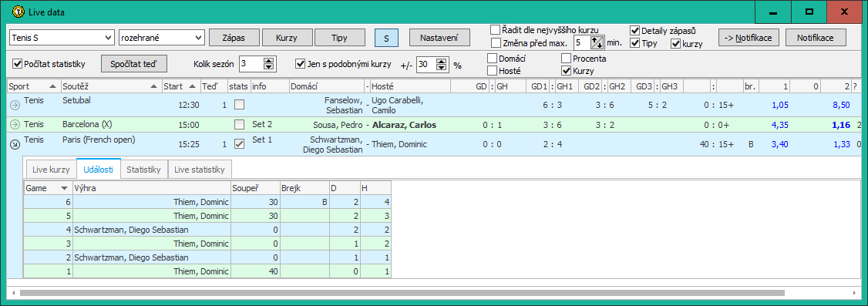Uncheck the Kurzy checkbox under Procenta
Image resolution: width=868 pixels, height=306 pixels.
point(566,71)
